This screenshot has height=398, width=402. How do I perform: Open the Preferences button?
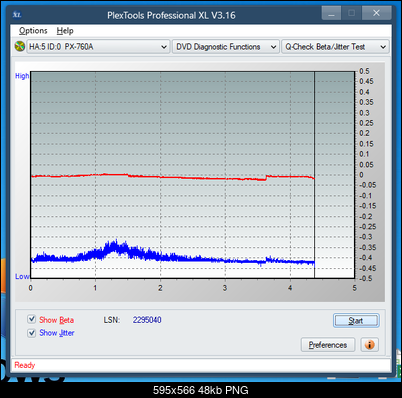pyautogui.click(x=328, y=345)
